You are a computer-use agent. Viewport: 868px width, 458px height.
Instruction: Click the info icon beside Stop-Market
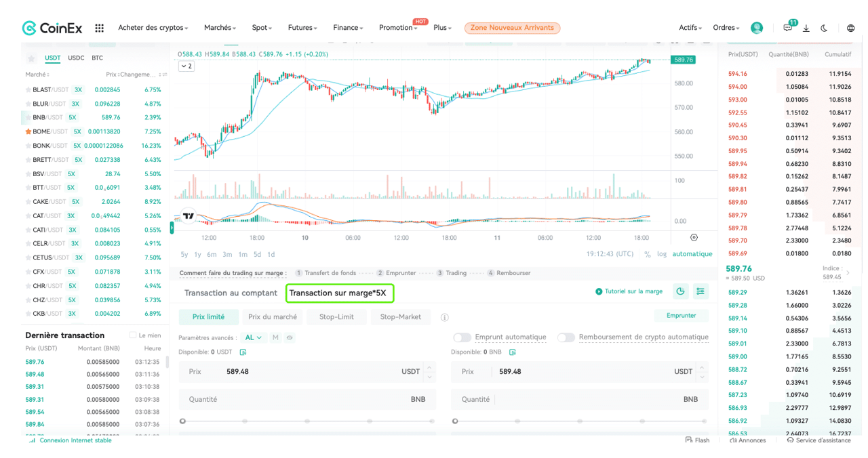(445, 317)
